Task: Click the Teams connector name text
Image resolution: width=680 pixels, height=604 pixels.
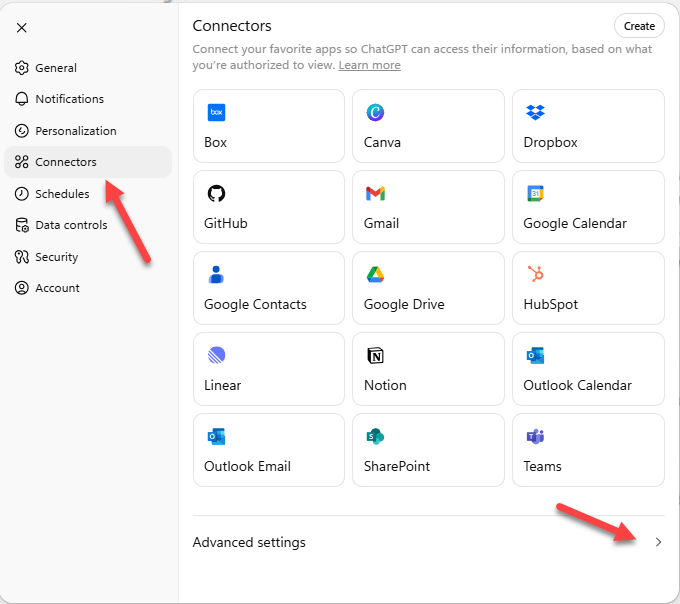Action: (x=543, y=466)
